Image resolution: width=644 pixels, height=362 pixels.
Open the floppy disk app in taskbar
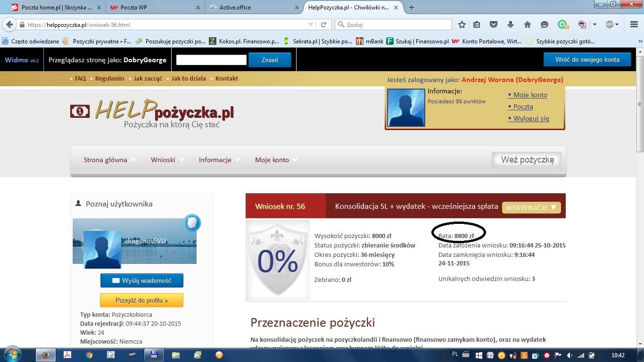[154, 355]
